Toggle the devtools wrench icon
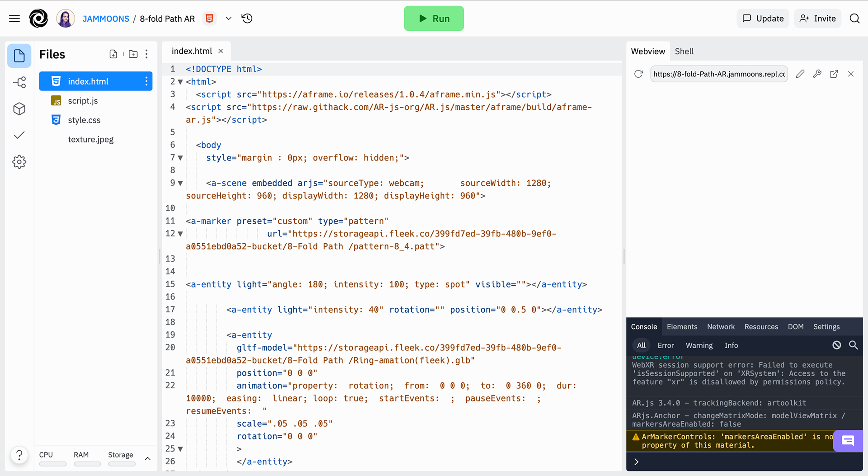868x476 pixels. tap(817, 74)
